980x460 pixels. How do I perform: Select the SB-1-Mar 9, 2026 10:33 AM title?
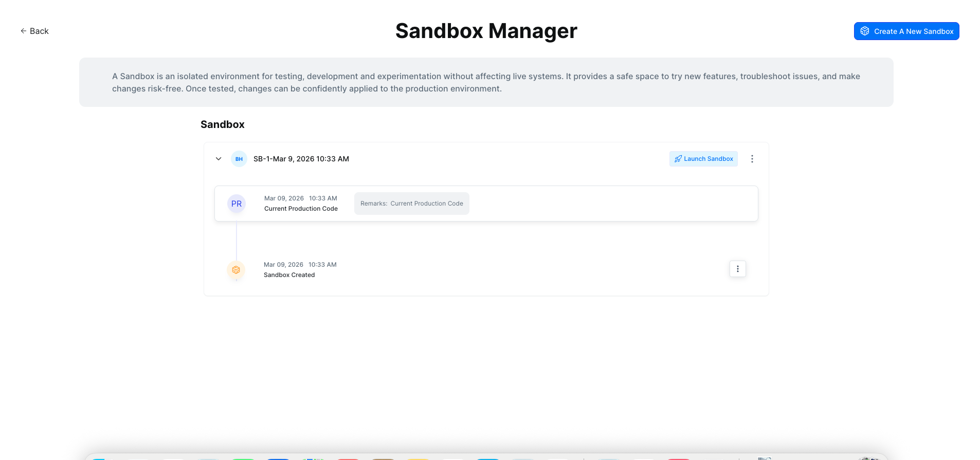tap(301, 159)
